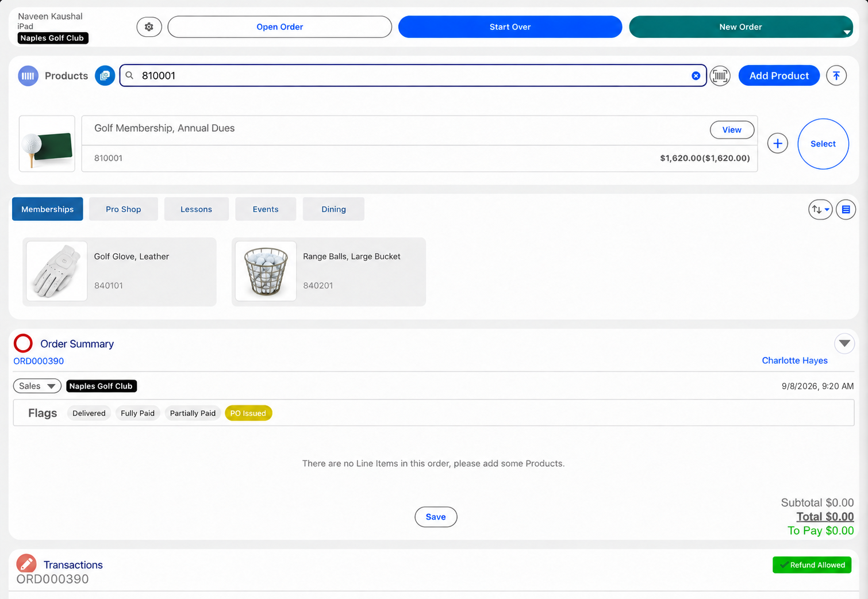Select the Memberships category tab
868x599 pixels.
click(48, 209)
